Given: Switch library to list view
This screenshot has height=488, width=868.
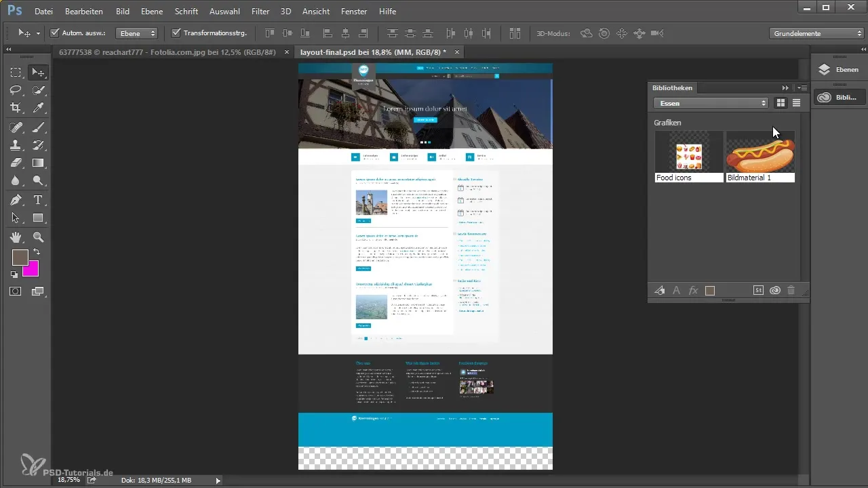Looking at the screenshot, I should 796,103.
